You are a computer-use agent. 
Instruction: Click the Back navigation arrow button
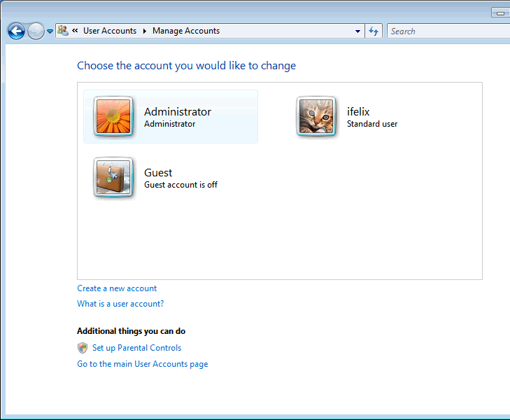point(16,31)
